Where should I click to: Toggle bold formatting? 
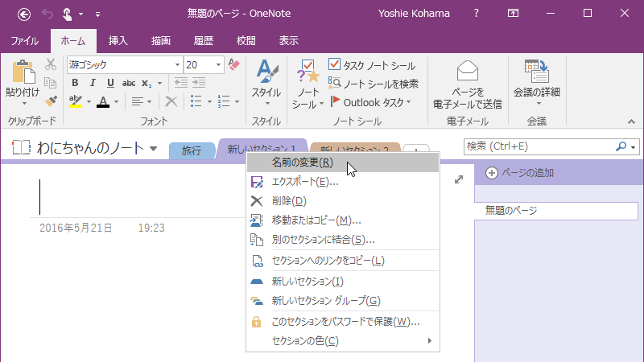75,83
